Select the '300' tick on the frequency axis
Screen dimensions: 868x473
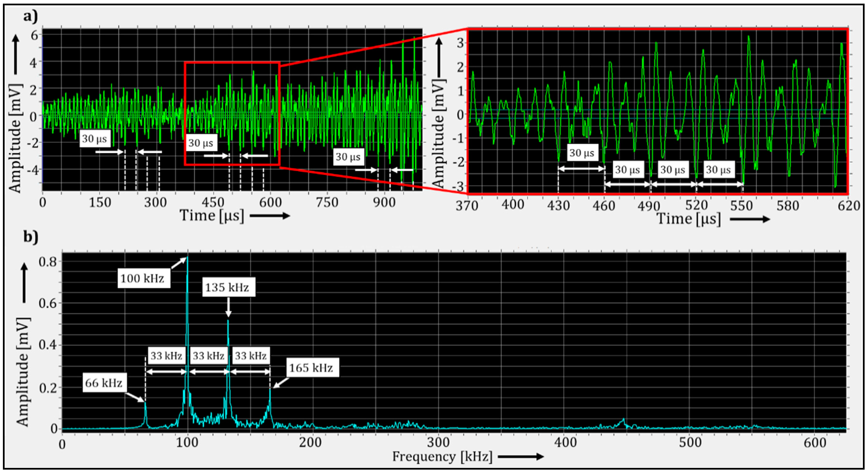(x=438, y=442)
